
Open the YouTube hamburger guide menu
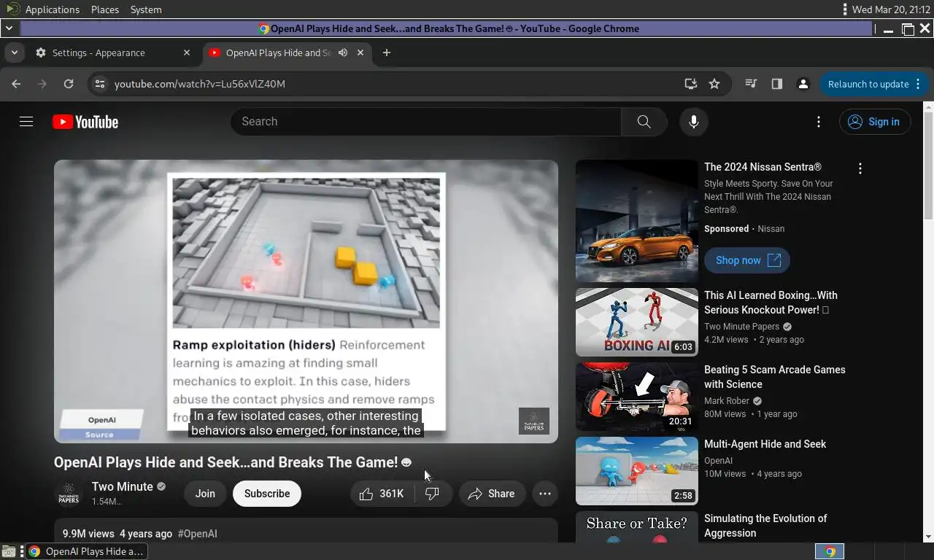point(26,122)
